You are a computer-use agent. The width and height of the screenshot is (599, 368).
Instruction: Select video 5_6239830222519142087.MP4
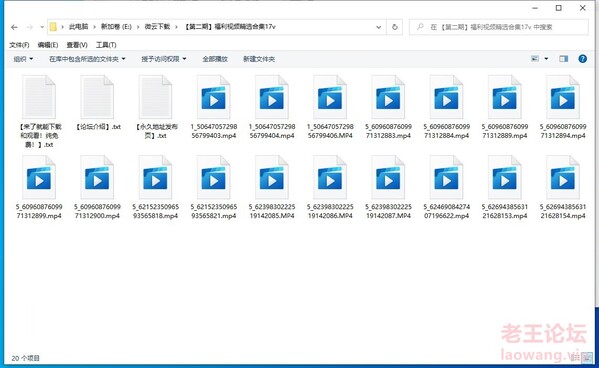point(388,188)
